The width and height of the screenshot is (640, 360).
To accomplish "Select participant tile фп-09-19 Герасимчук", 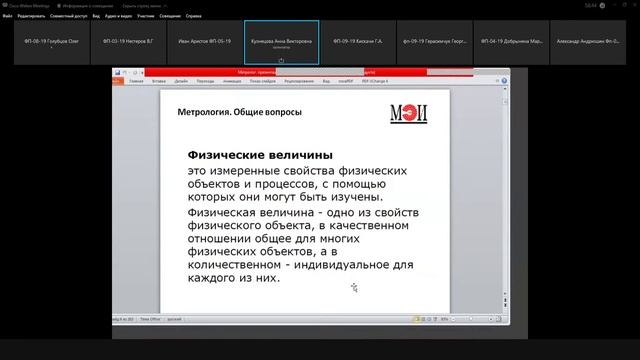I will coord(435,42).
